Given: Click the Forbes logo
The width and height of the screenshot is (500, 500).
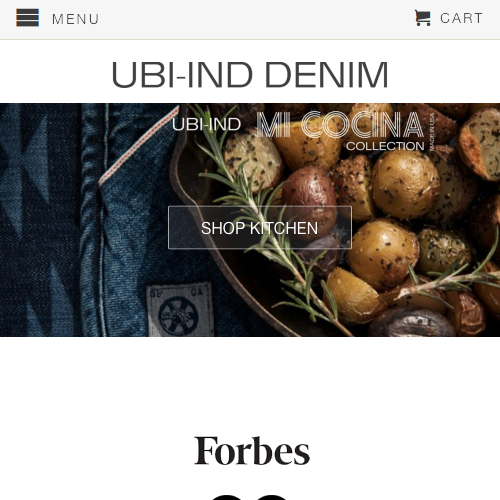Looking at the screenshot, I should (x=252, y=451).
